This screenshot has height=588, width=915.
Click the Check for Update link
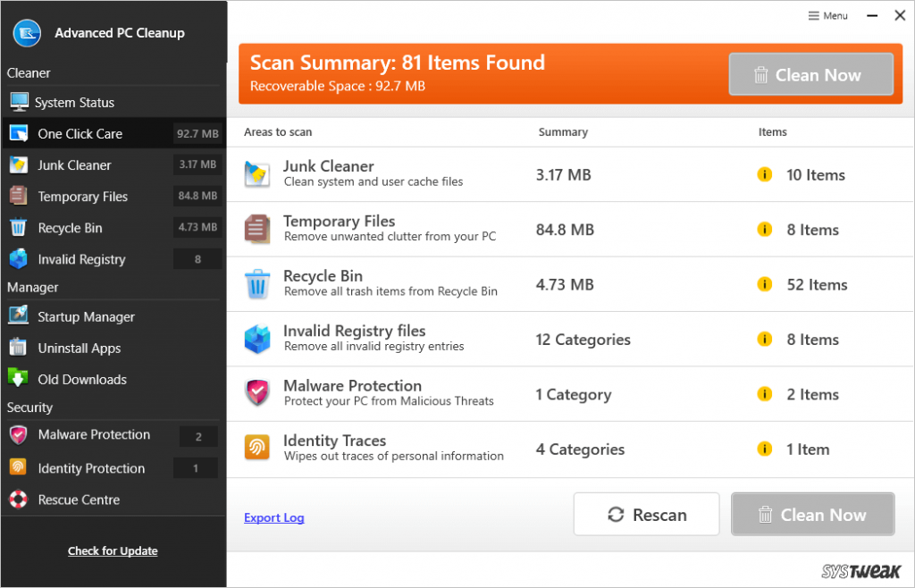(113, 550)
